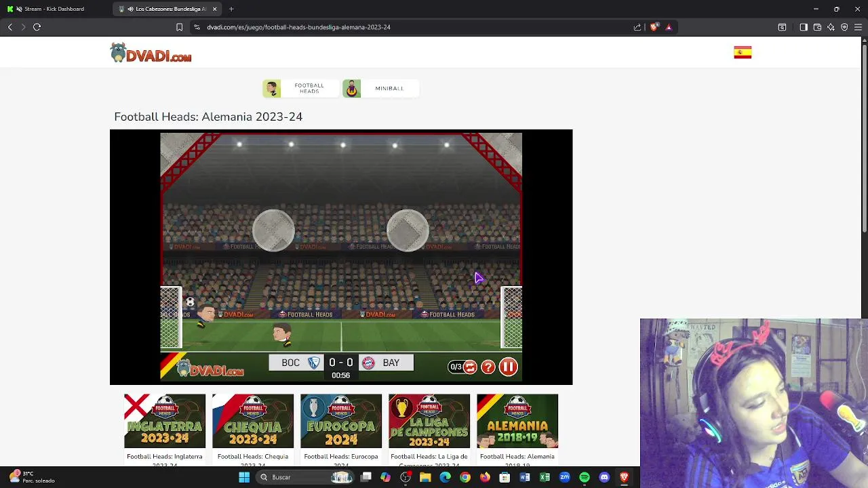Open Alemania 2018-19 game thumbnail
This screenshot has width=868, height=488.
coord(517,421)
